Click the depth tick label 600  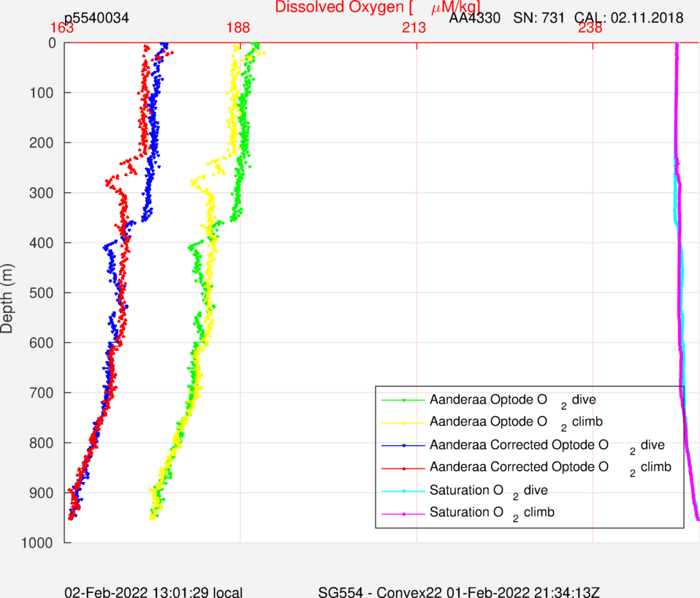click(42, 343)
